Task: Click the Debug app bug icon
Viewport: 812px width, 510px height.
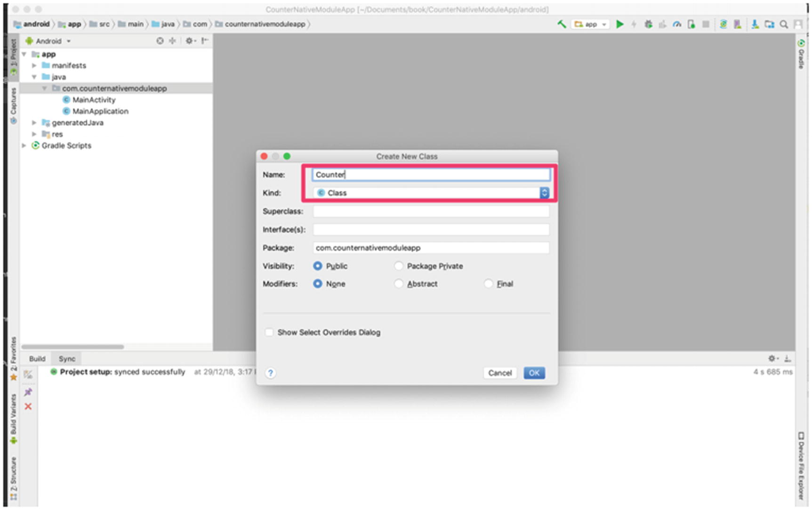Action: point(648,24)
